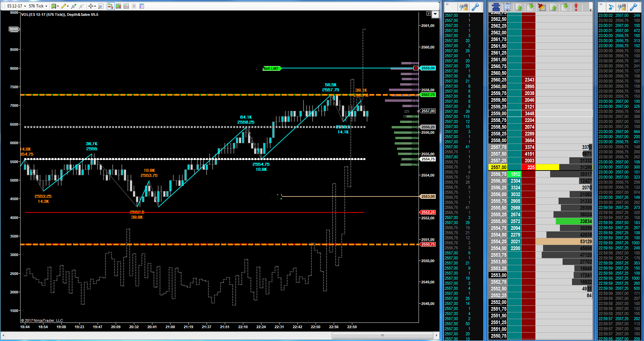The image size is (644, 341).
Task: Click the blue stacked-bars icon in ladder toolbar
Action: click(x=496, y=7)
